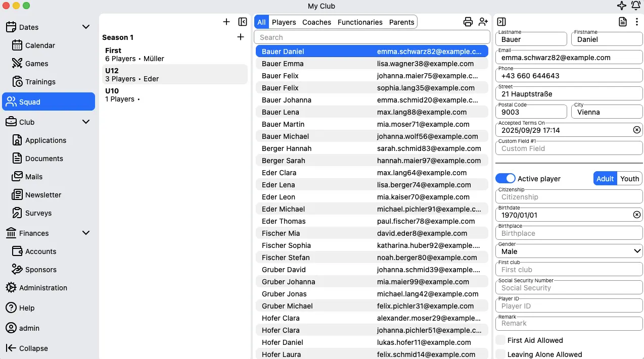Select the Hofer Daniel row
Screen dimensions: 644x359
coord(372,342)
